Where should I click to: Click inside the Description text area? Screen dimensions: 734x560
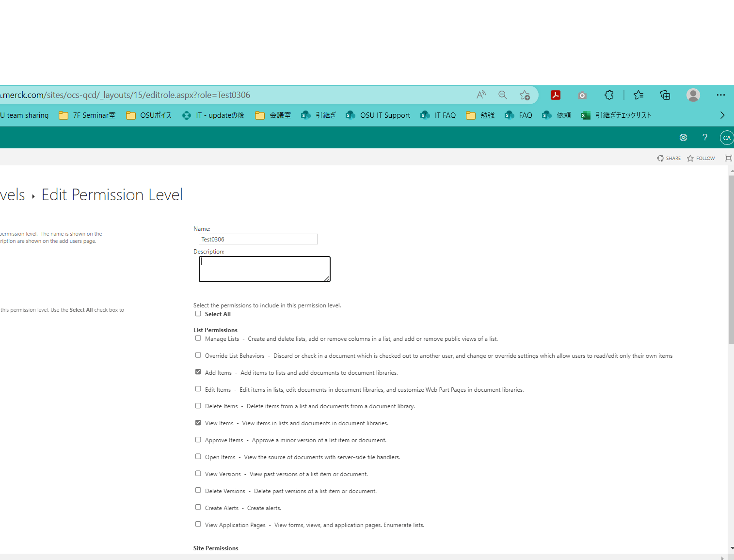pyautogui.click(x=265, y=269)
